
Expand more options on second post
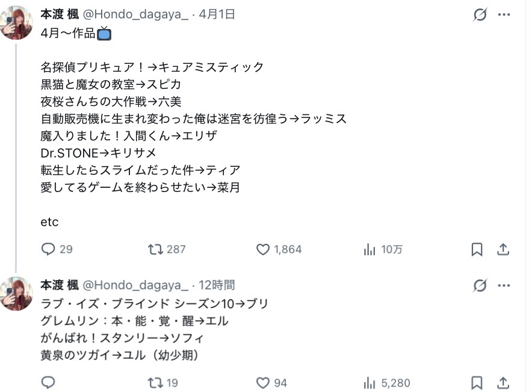[x=504, y=285]
